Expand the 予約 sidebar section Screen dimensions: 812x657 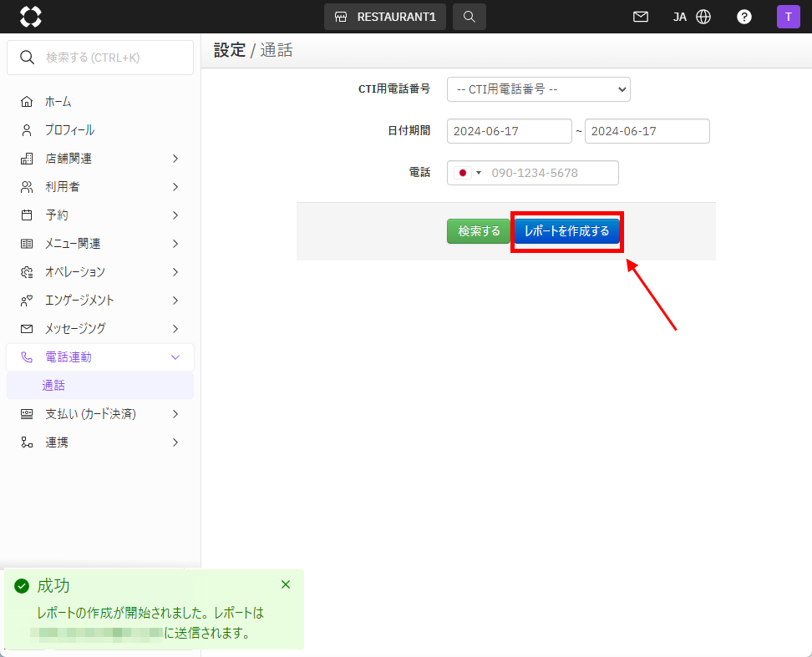100,215
